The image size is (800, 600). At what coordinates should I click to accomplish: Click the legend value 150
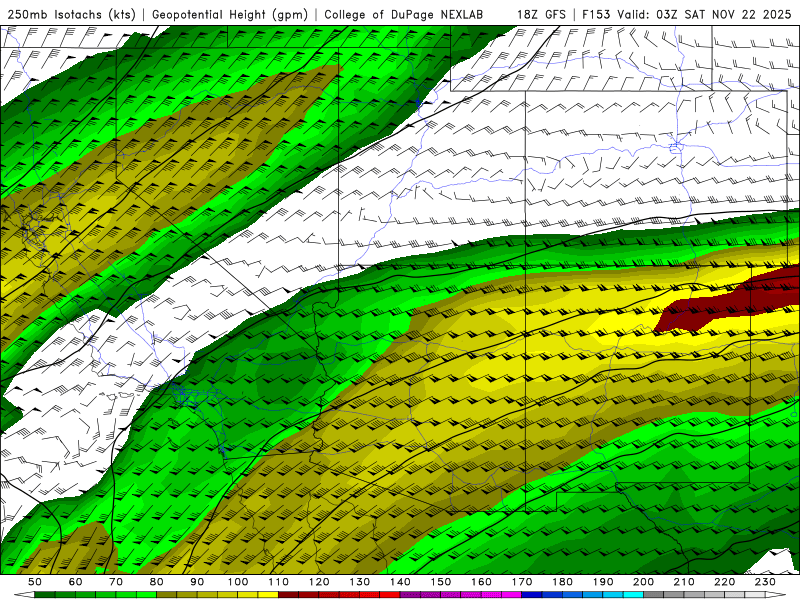[x=441, y=582]
